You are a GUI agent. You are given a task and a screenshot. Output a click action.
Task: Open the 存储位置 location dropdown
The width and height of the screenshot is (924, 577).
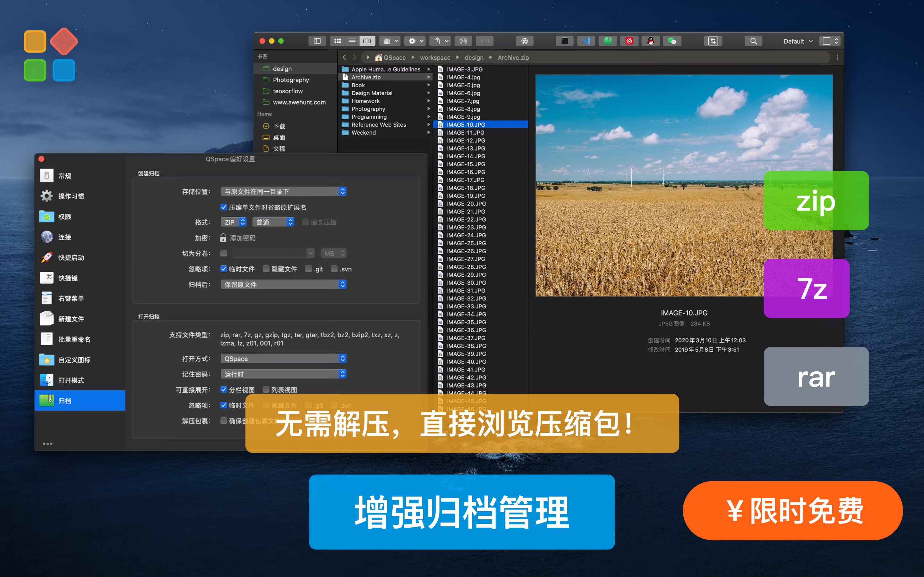tap(283, 191)
